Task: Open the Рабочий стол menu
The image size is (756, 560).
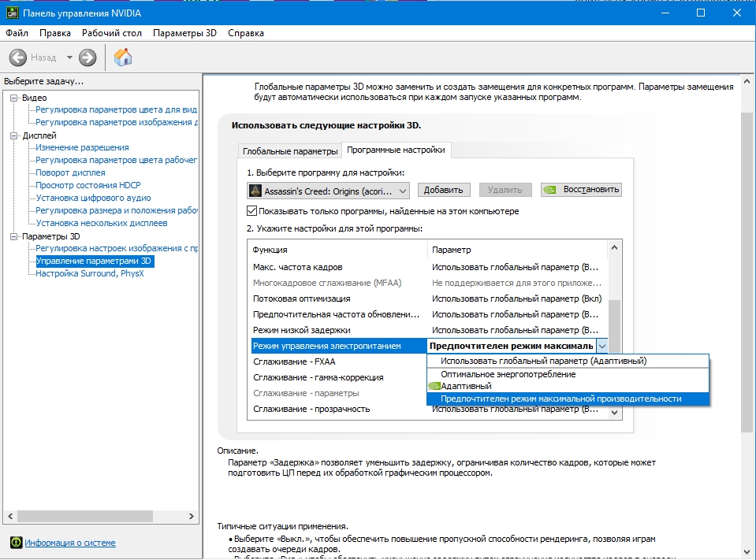Action: 112,33
